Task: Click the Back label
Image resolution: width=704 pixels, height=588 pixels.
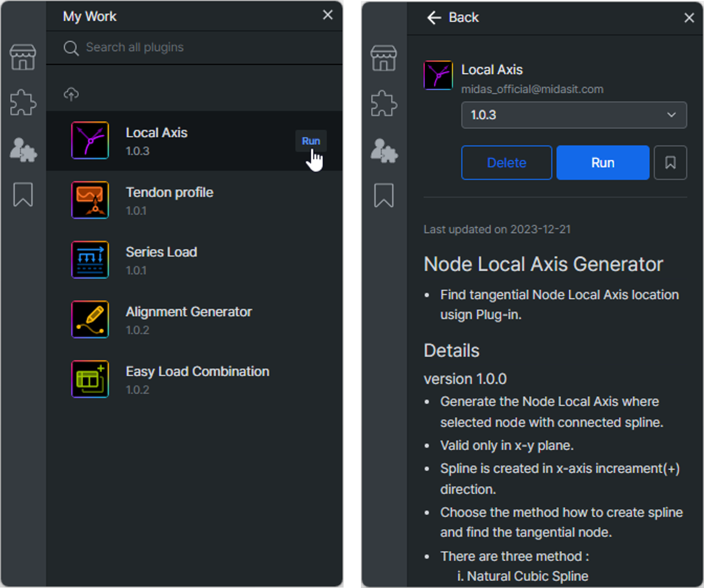Action: (x=463, y=18)
